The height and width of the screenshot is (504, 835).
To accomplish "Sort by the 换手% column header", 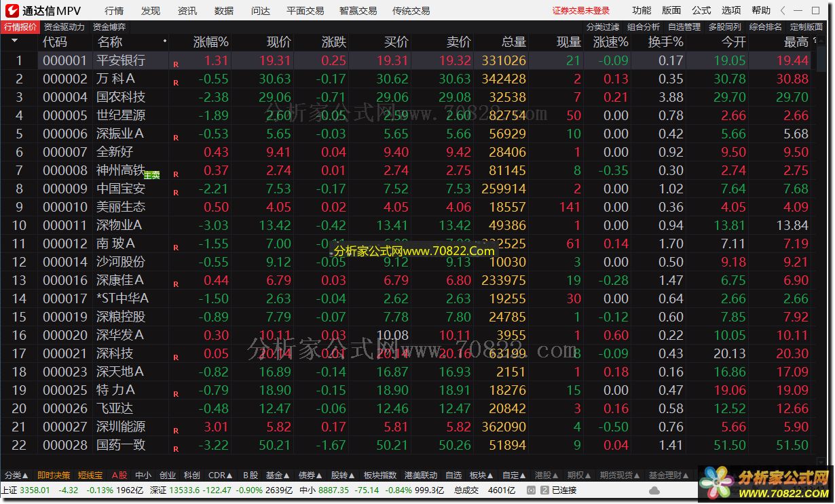I will click(x=665, y=41).
